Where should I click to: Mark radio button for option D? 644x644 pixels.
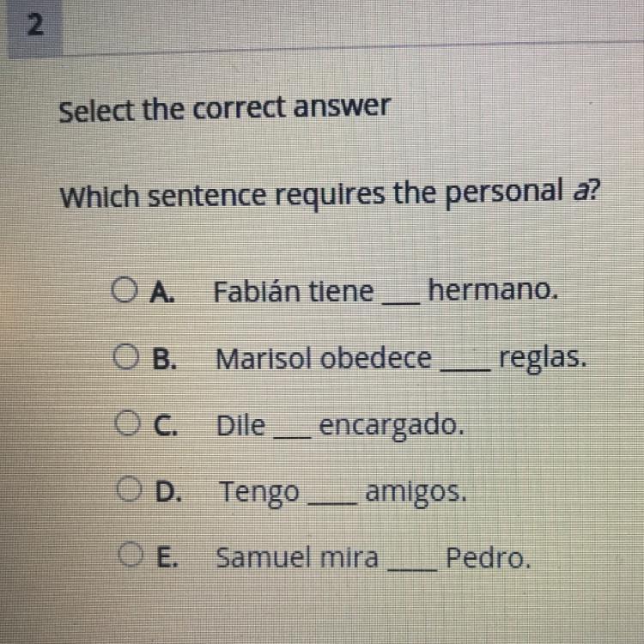[x=129, y=489]
